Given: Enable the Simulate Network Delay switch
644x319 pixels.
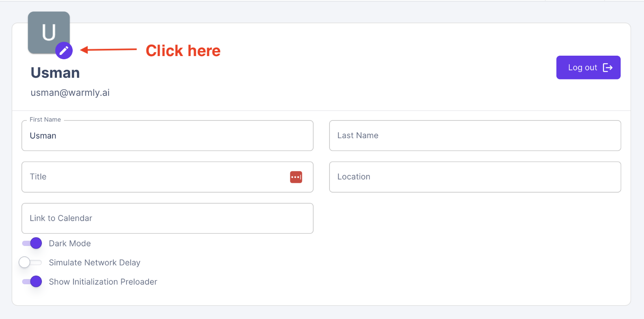Looking at the screenshot, I should [30, 263].
